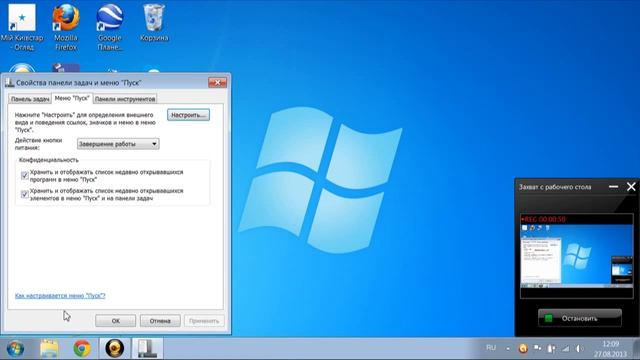The height and width of the screenshot is (360, 640).
Task: Toggle storing recently opened items in taskbar
Action: (24, 194)
